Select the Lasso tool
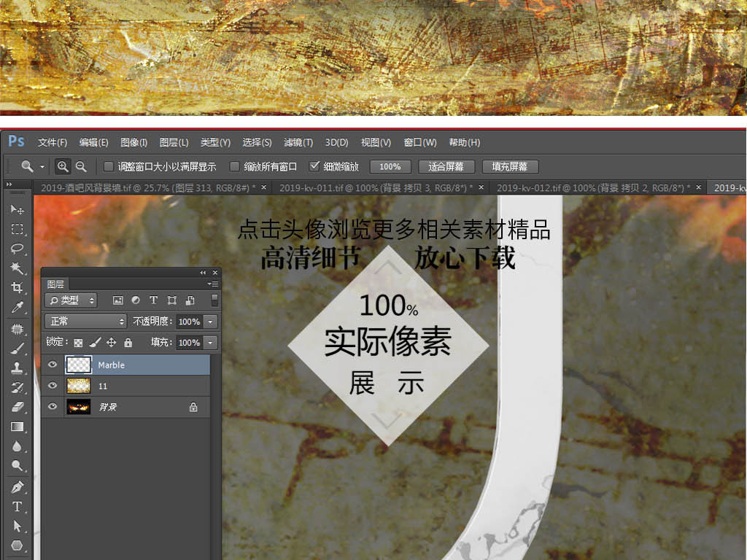The image size is (747, 560). click(18, 249)
